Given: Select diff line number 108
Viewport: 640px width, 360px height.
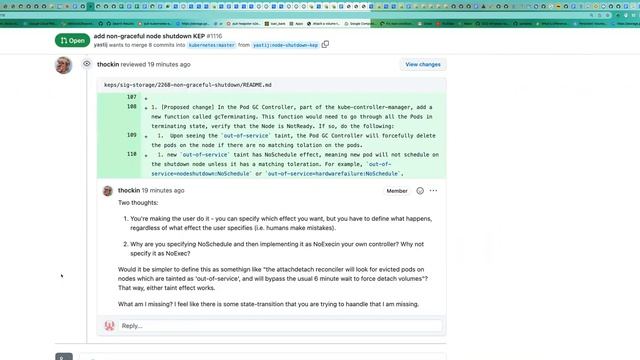Looking at the screenshot, I should click(x=131, y=107).
